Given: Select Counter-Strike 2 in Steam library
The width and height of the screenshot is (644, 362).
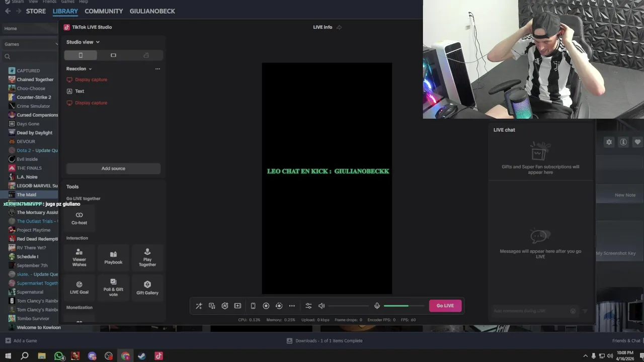Looking at the screenshot, I should (33, 97).
